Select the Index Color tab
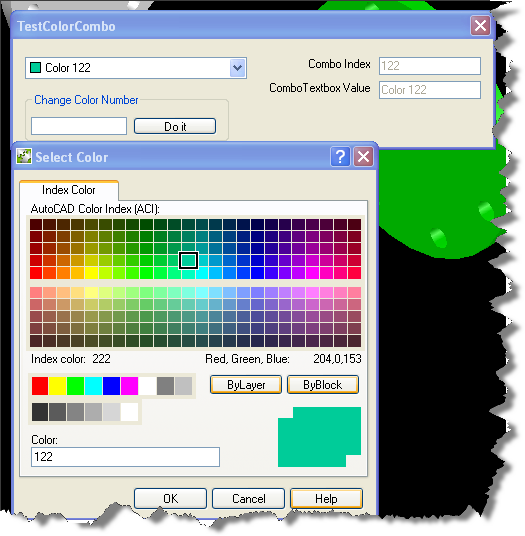This screenshot has height=536, width=525. (69, 190)
